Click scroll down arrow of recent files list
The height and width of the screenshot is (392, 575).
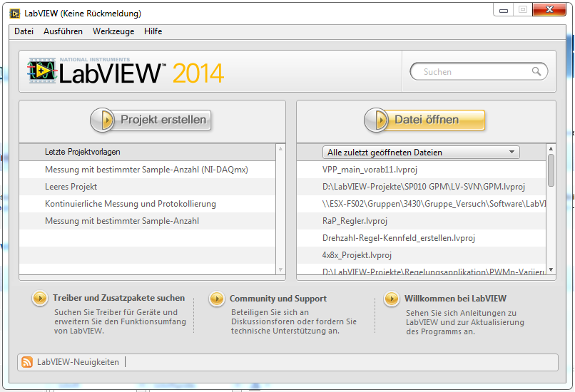tap(551, 270)
